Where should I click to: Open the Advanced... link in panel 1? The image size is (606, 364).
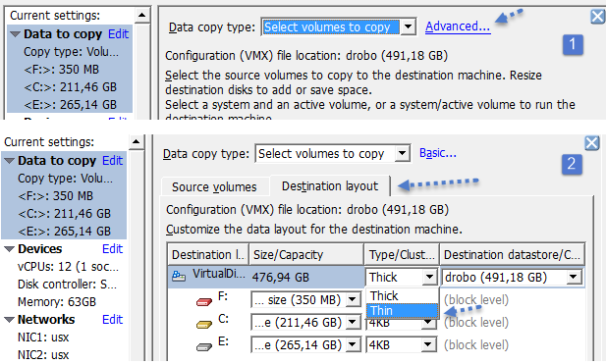coord(458,26)
